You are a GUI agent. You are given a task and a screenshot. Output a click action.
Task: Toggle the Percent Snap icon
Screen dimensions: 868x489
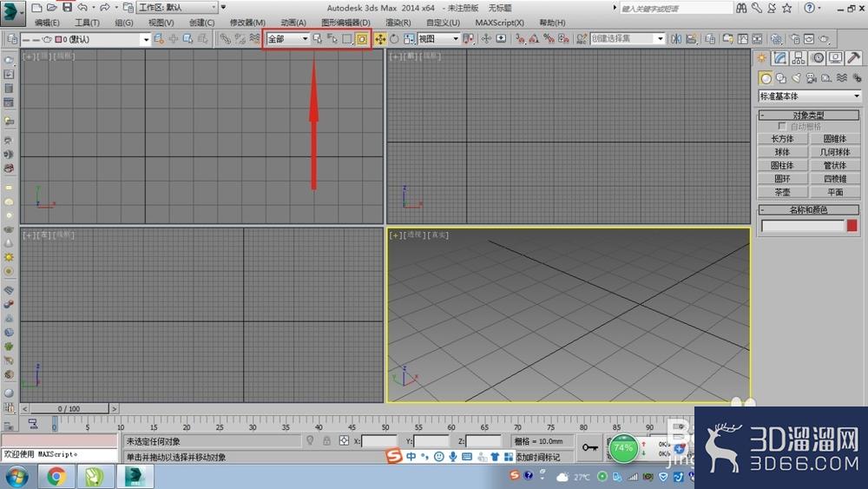pyautogui.click(x=549, y=39)
